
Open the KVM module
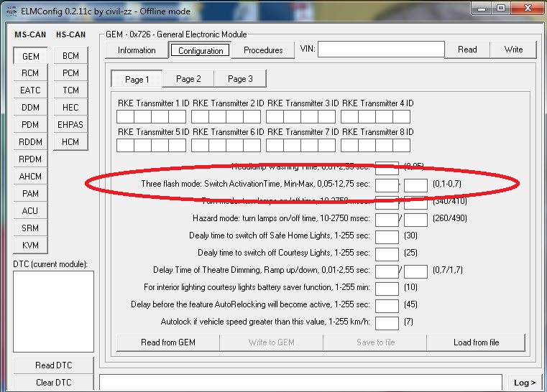[x=30, y=246]
